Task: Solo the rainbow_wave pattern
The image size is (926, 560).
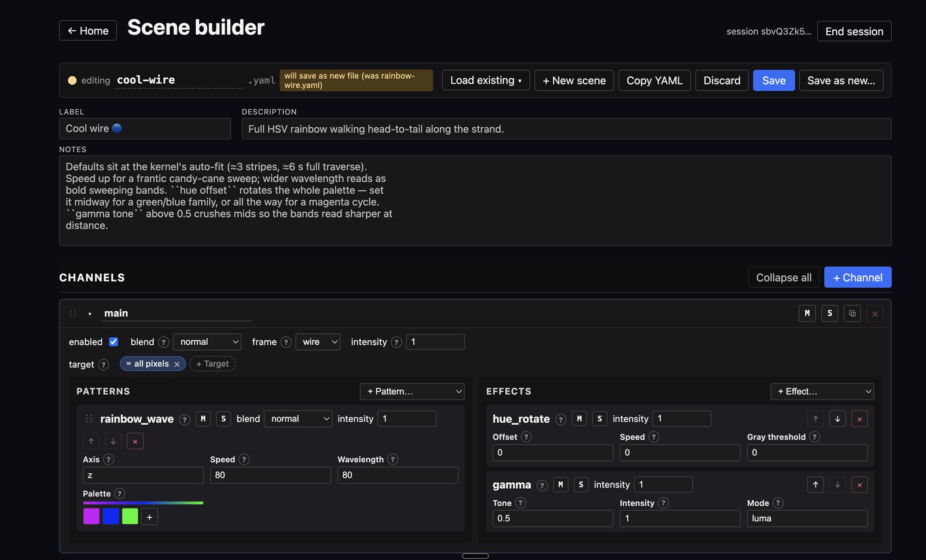Action: click(x=223, y=419)
